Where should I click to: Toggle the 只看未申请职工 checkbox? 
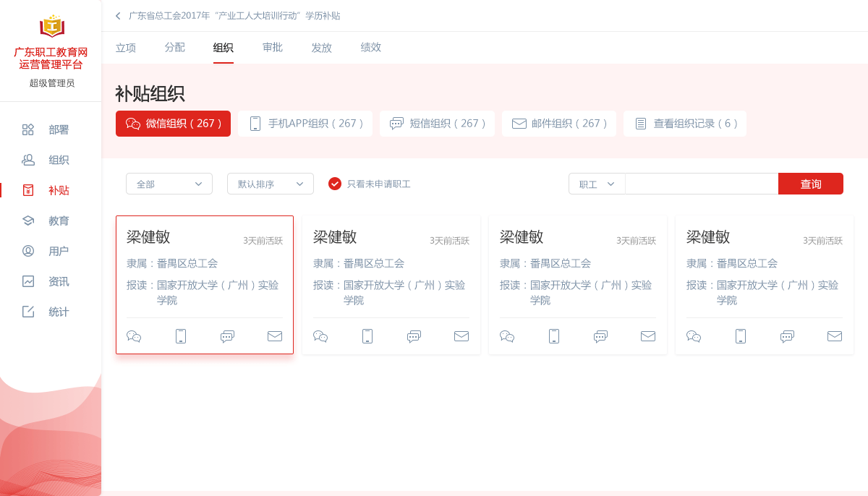335,184
